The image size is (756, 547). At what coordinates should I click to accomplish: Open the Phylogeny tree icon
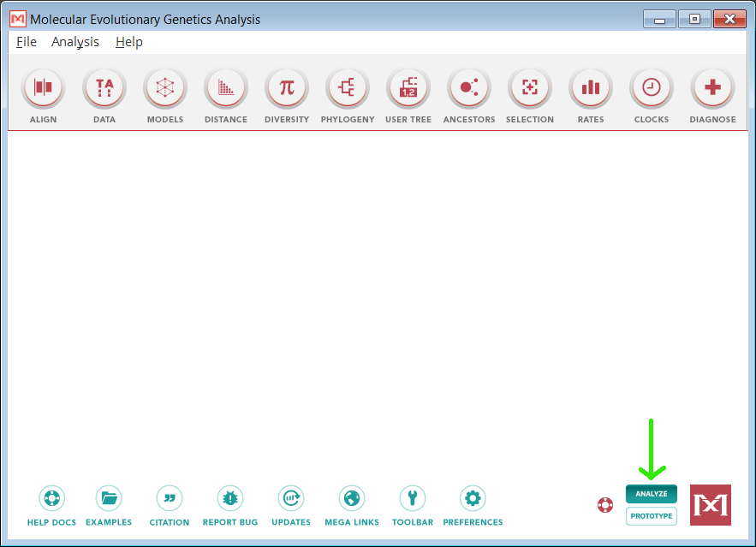[x=347, y=88]
